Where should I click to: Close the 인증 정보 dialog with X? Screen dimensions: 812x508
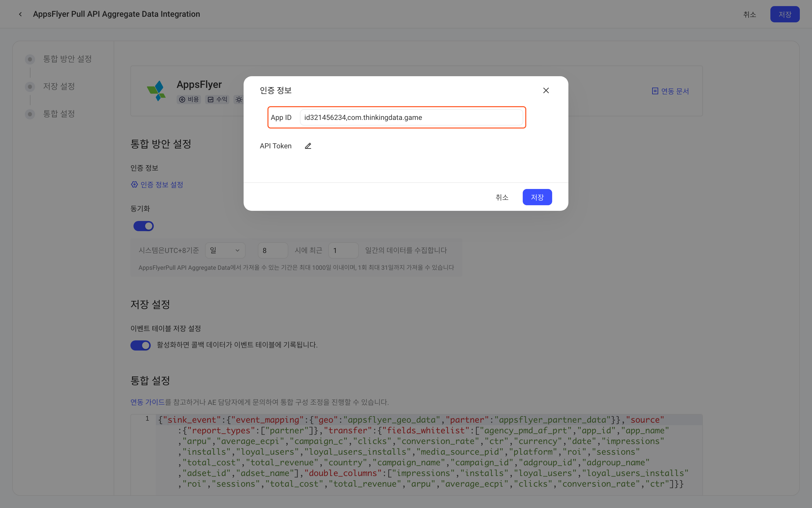tap(546, 90)
